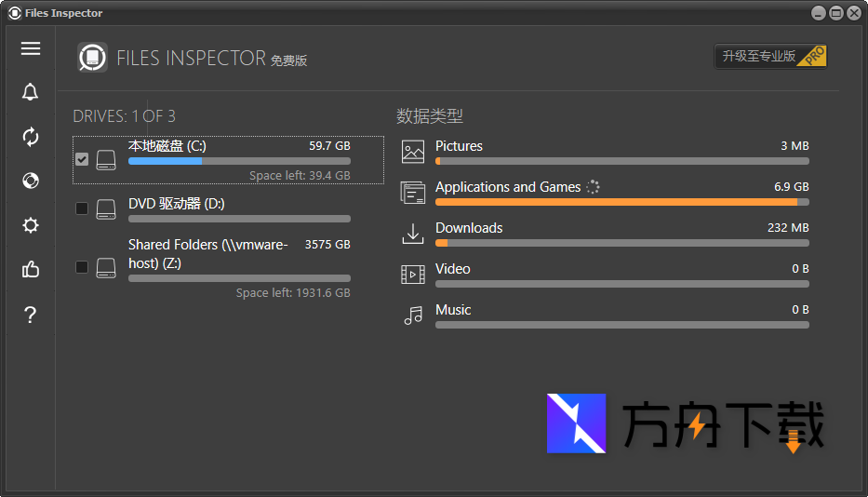Click the 59.7 GB size value
The image size is (868, 497).
(329, 146)
